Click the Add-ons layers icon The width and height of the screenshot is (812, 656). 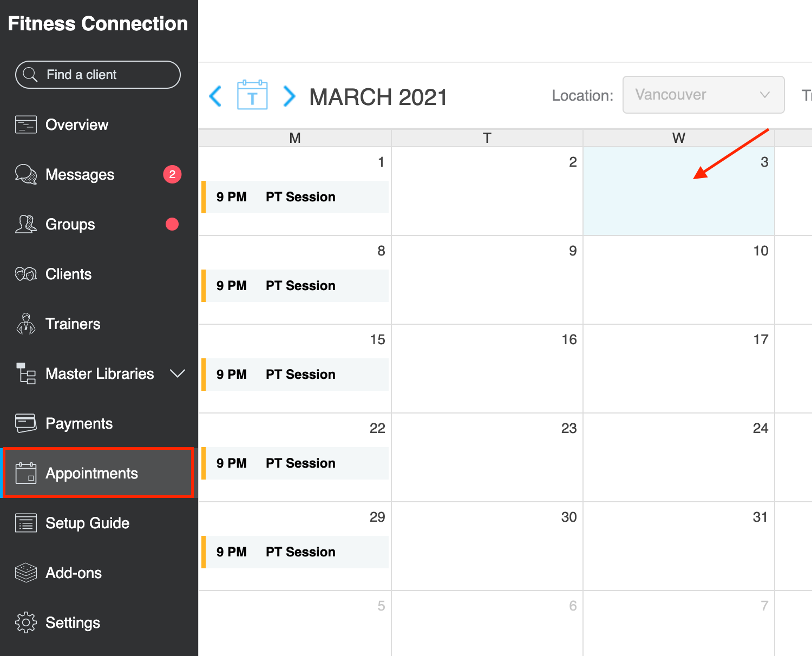[x=26, y=573]
